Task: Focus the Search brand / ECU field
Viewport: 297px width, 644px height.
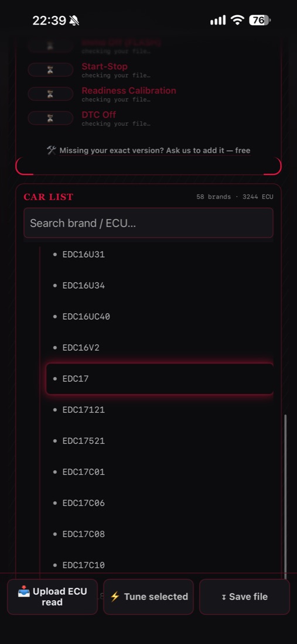Action: pyautogui.click(x=148, y=223)
